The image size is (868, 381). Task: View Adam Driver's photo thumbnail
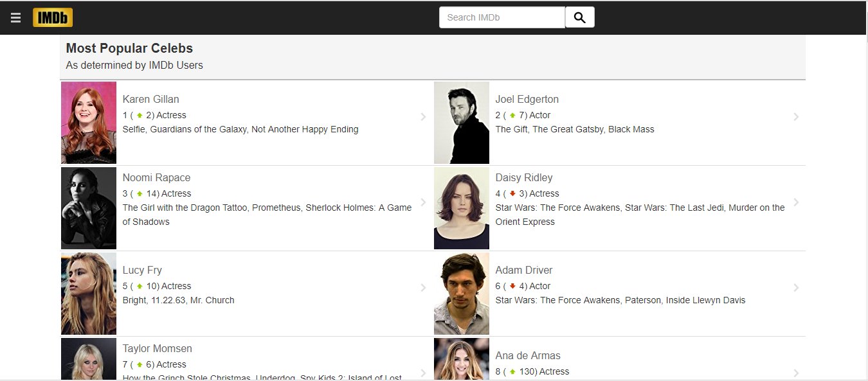[462, 294]
